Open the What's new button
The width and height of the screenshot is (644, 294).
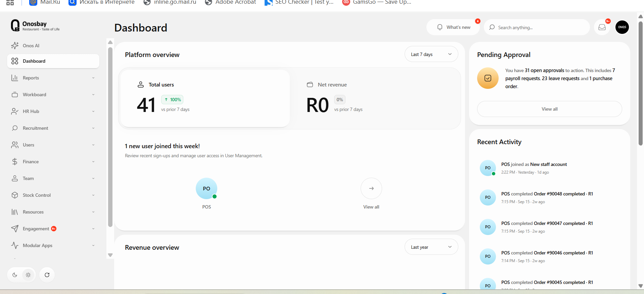pyautogui.click(x=454, y=27)
